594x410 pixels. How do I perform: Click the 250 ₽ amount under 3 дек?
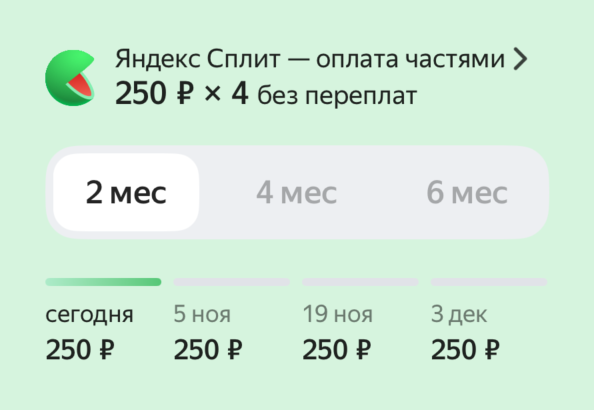coord(466,349)
